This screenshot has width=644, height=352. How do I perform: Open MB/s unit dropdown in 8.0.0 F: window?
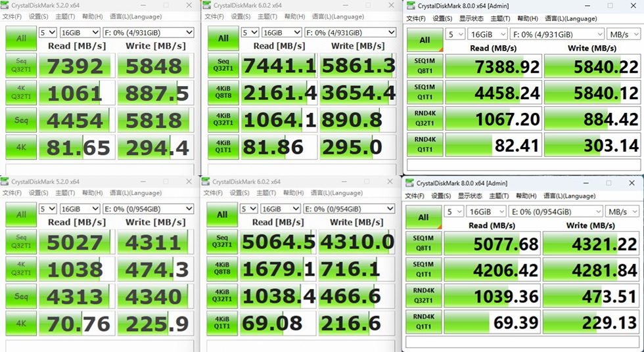[624, 34]
